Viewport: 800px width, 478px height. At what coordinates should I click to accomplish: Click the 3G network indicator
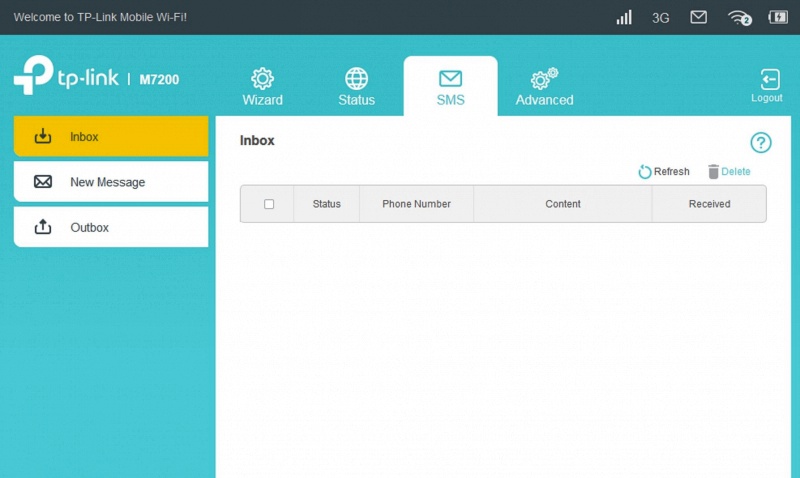point(660,18)
